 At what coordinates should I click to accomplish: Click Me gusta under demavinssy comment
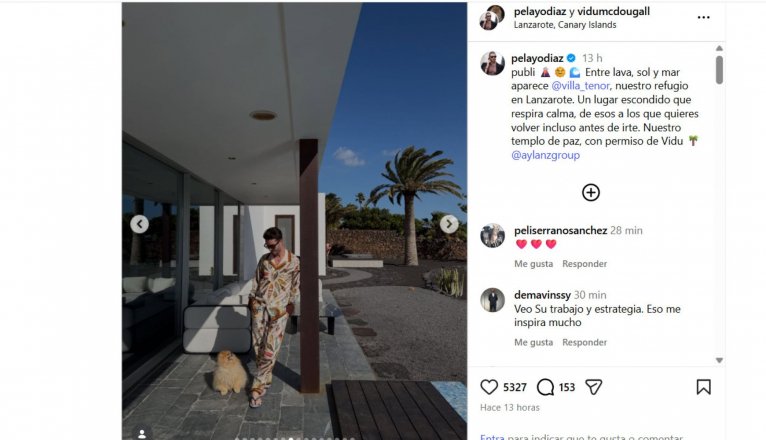coord(533,342)
